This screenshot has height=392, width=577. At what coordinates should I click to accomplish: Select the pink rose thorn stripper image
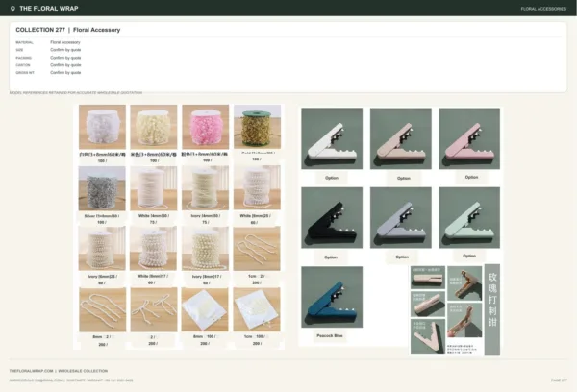click(x=469, y=138)
